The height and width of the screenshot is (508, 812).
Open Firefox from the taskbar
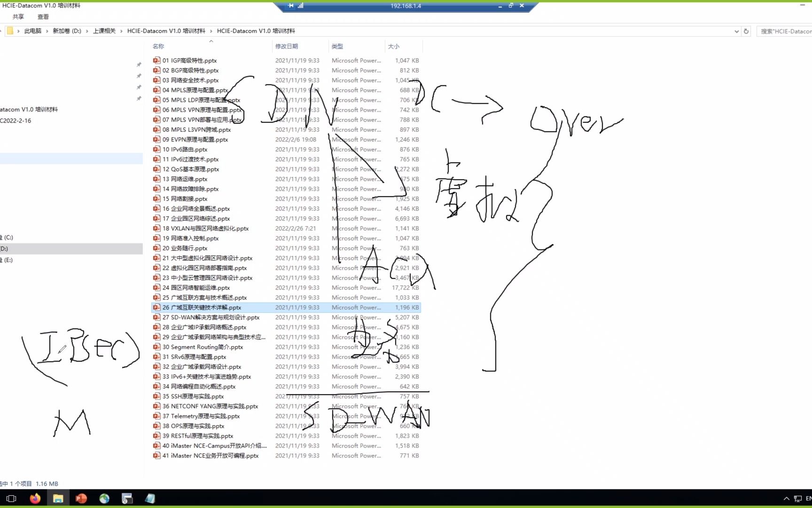[35, 499]
